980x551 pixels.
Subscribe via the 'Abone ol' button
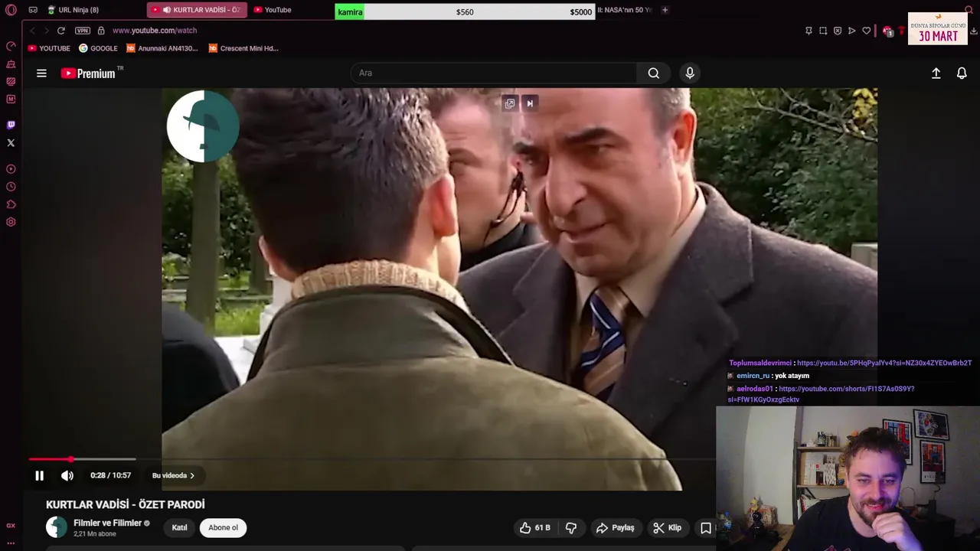coord(224,527)
